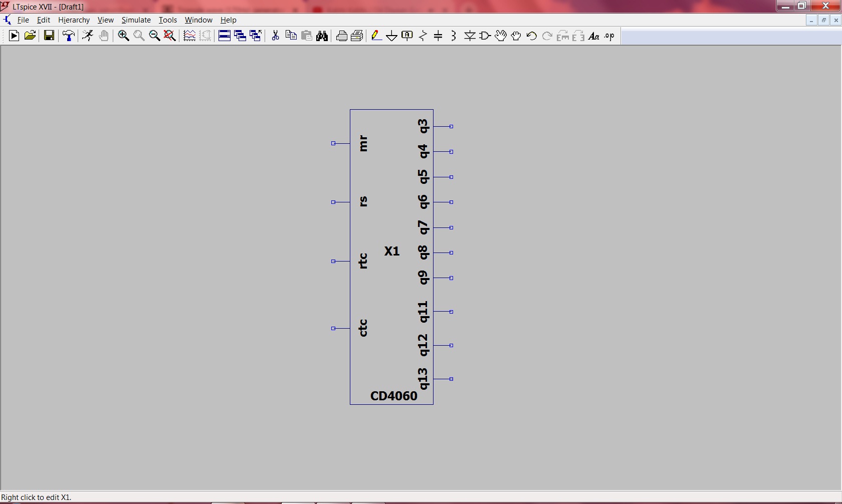
Task: Click the Cut scissors icon
Action: pyautogui.click(x=275, y=36)
